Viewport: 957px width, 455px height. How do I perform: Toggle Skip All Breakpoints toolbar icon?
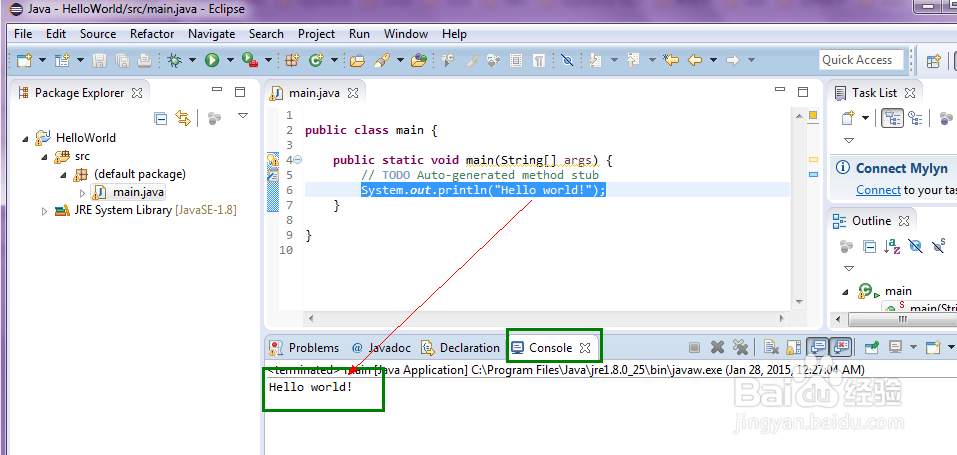(567, 60)
